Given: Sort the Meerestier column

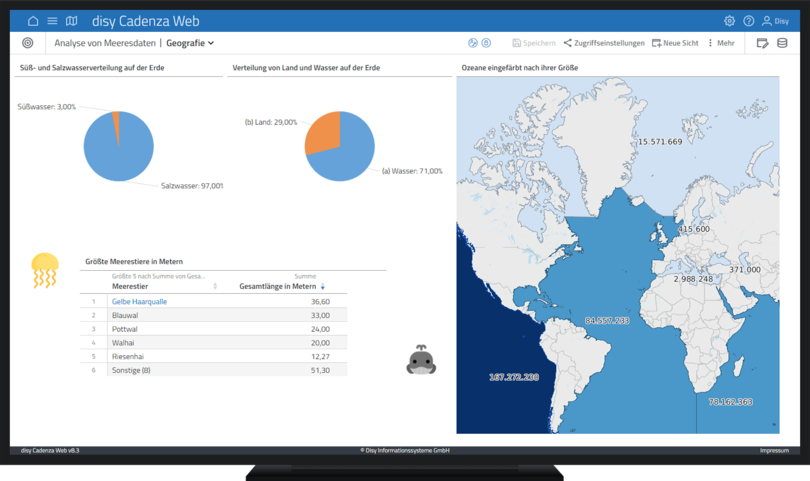Looking at the screenshot, I should click(215, 287).
